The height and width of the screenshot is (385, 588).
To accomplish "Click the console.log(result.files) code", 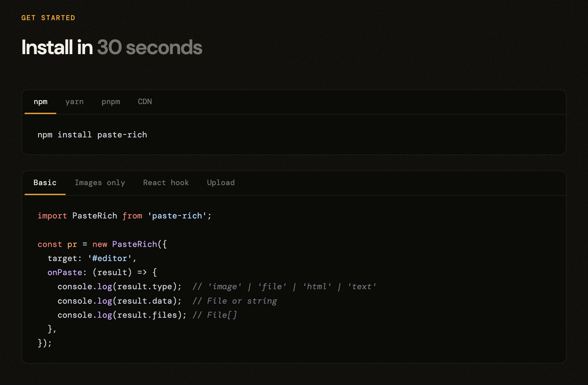I will 122,315.
